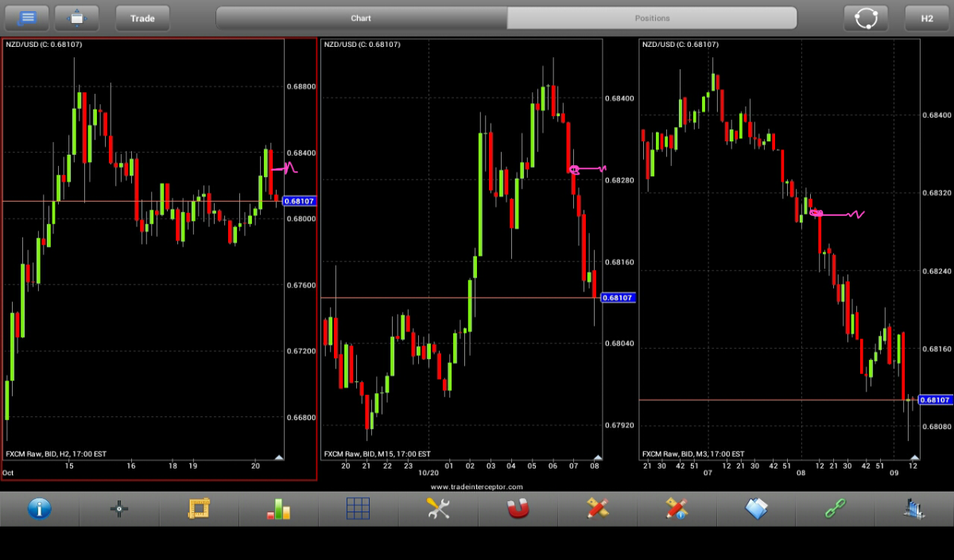Screen dimensions: 954x560
Task: Open the bar chart indicators icon
Action: tap(278, 508)
